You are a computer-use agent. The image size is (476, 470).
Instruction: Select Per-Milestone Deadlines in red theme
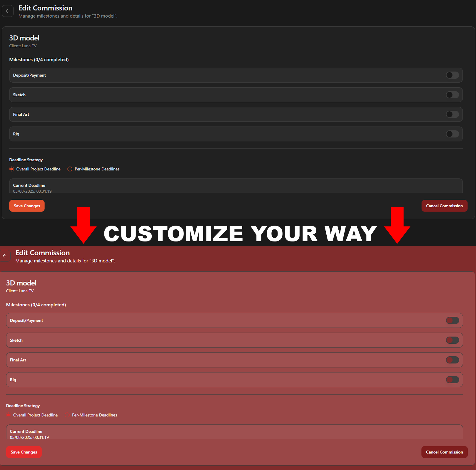(x=67, y=415)
